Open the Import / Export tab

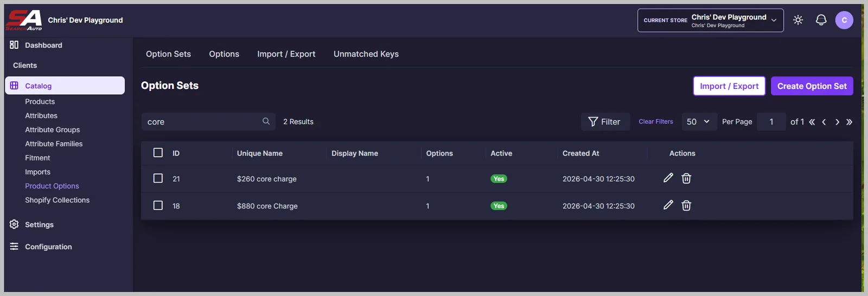286,54
